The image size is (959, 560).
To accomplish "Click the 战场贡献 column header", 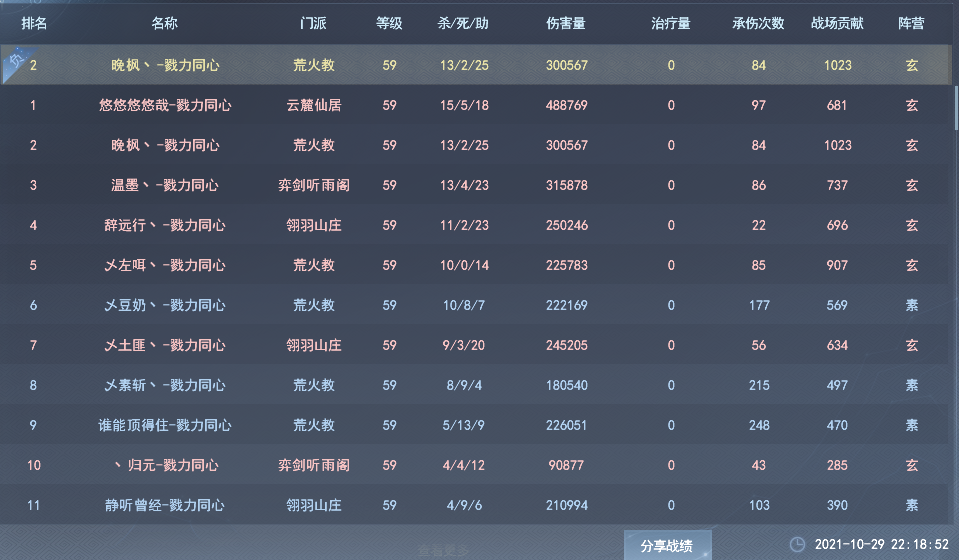I will 837,23.
